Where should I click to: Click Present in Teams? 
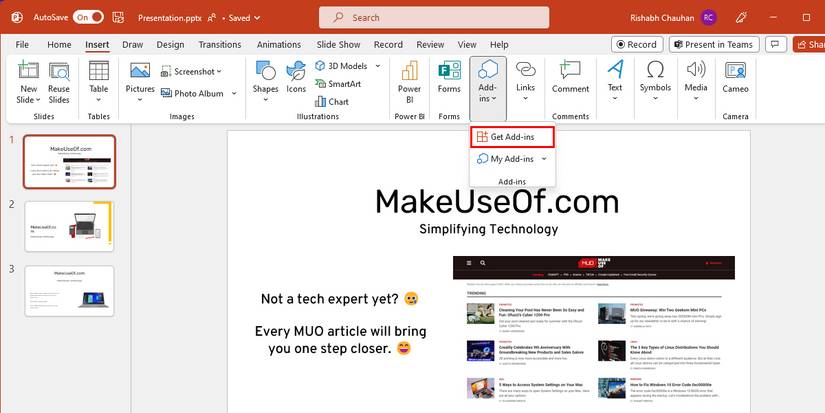(x=714, y=45)
